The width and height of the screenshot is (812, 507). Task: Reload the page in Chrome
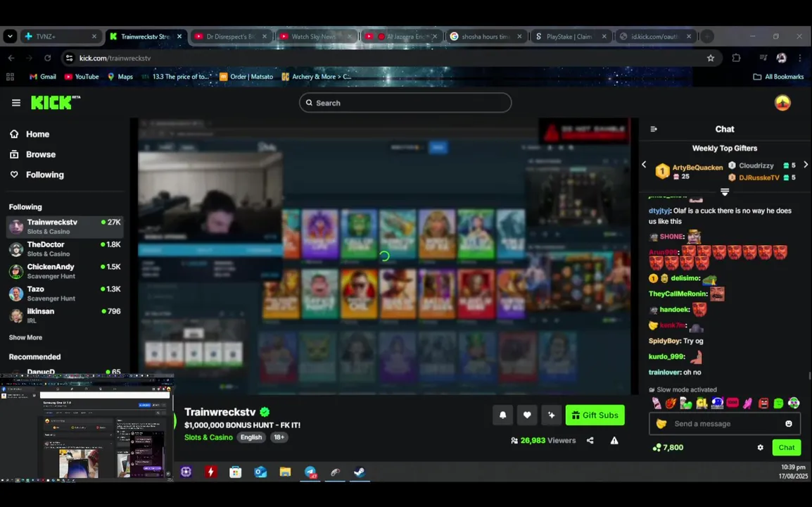(48, 58)
